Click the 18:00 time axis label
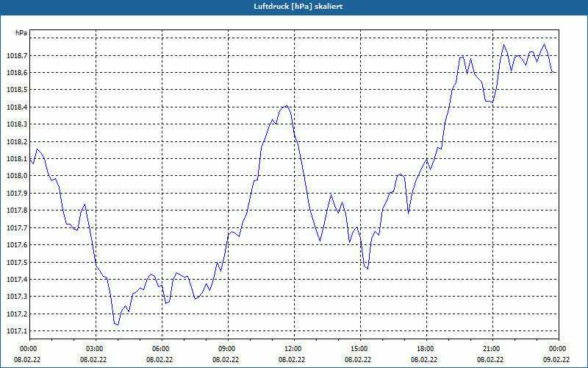This screenshot has width=588, height=368. 426,349
